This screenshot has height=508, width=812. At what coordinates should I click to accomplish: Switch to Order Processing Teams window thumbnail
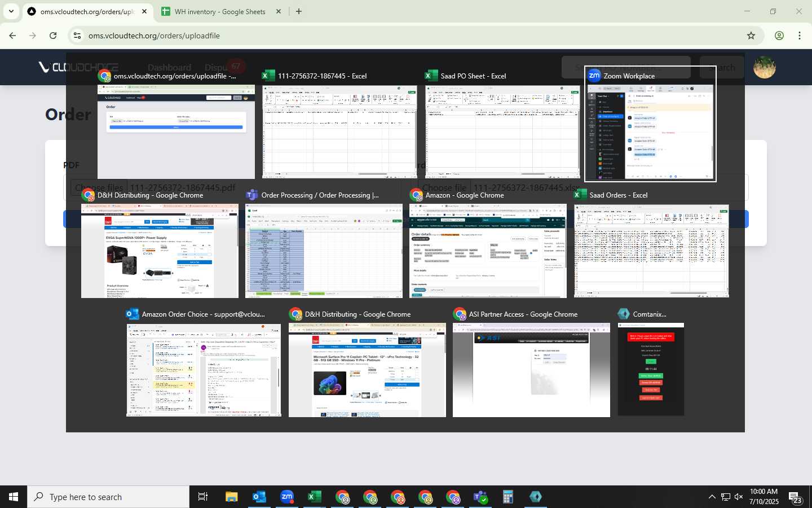pyautogui.click(x=324, y=251)
